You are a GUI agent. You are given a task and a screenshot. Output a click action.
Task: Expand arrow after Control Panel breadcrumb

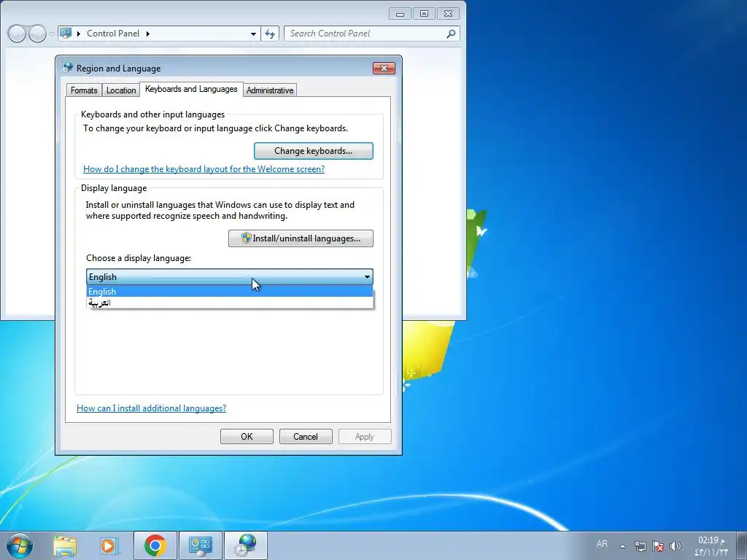pyautogui.click(x=147, y=34)
